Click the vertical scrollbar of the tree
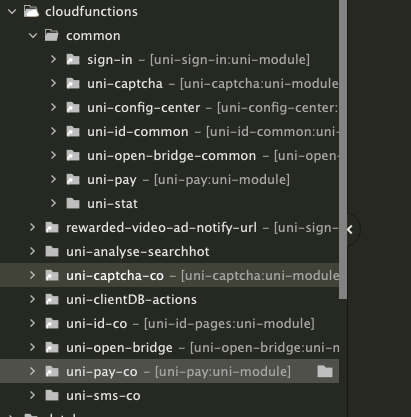Screen dimensions: 411x417 (x=343, y=149)
